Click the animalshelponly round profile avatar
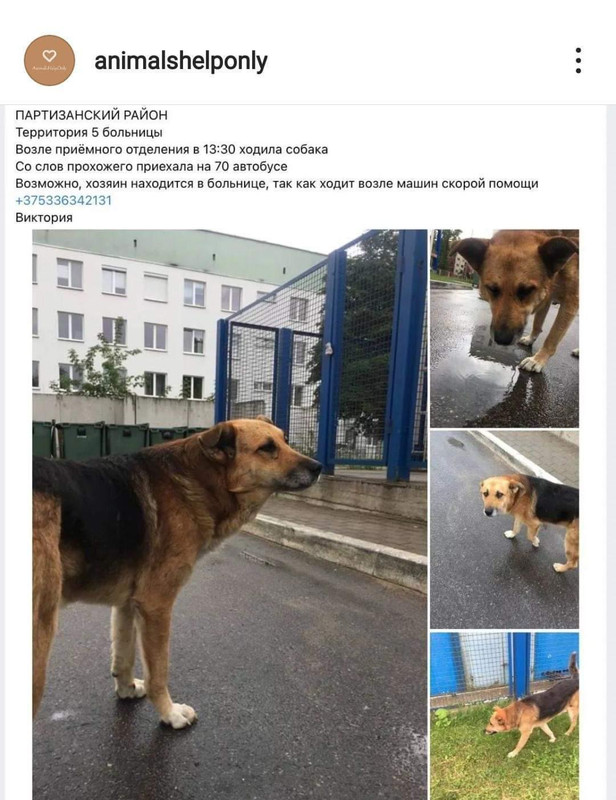This screenshot has width=616, height=800. [50, 60]
